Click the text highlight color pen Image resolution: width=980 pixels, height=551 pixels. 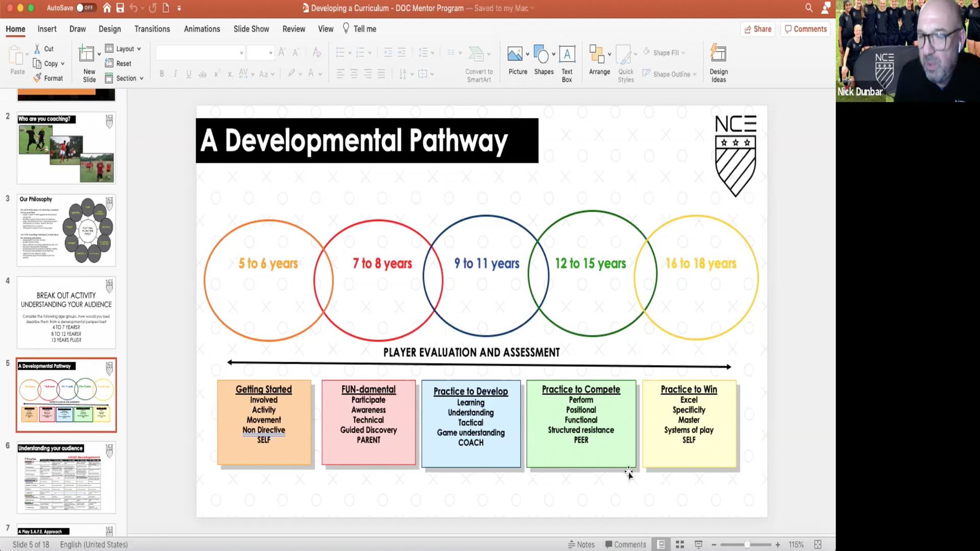(x=291, y=74)
